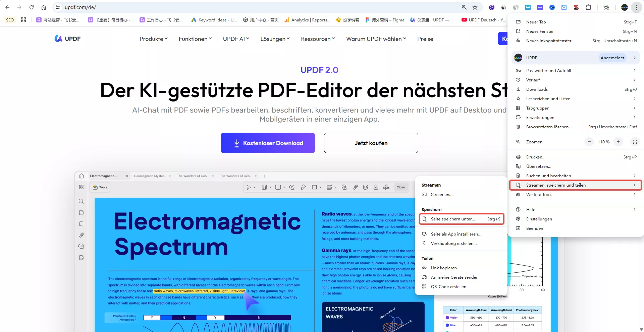Open the browser home page icon

pyautogui.click(x=44, y=7)
